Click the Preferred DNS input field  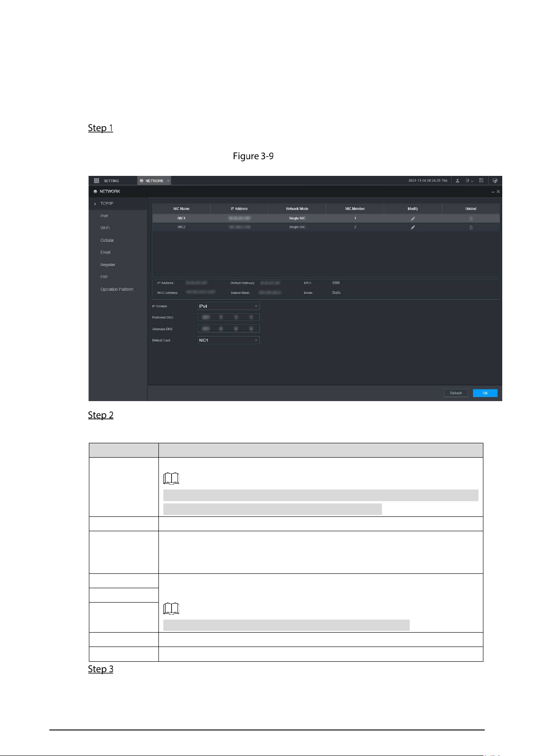[x=228, y=317]
